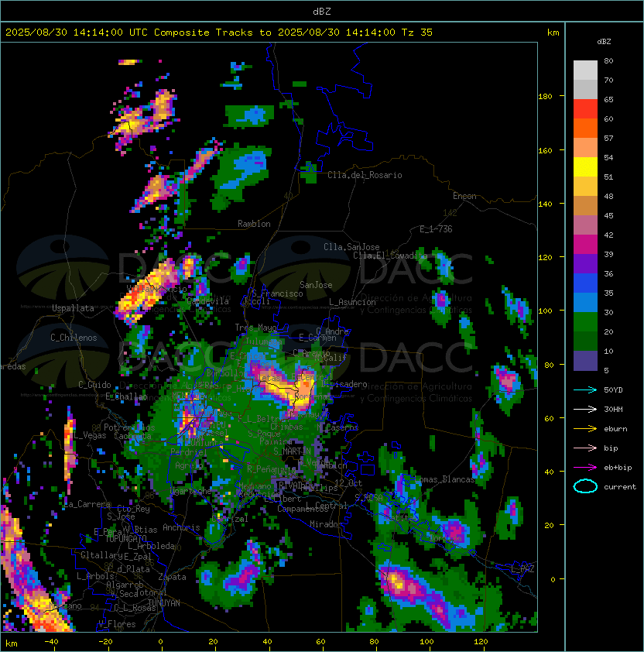
Task: Click the 'C_Guido' place label
Action: click(94, 385)
